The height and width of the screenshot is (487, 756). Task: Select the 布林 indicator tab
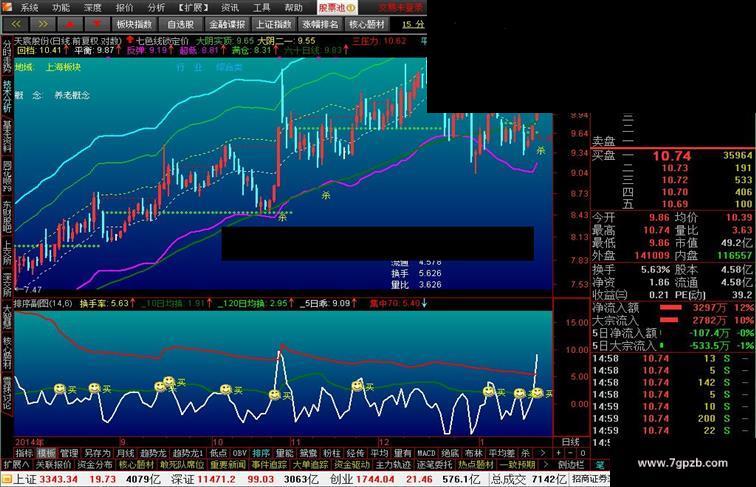click(473, 453)
